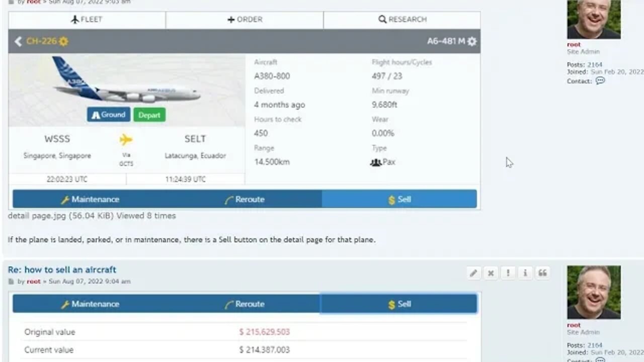Click the Ground button under the aircraft
644x362 pixels.
pyautogui.click(x=109, y=115)
